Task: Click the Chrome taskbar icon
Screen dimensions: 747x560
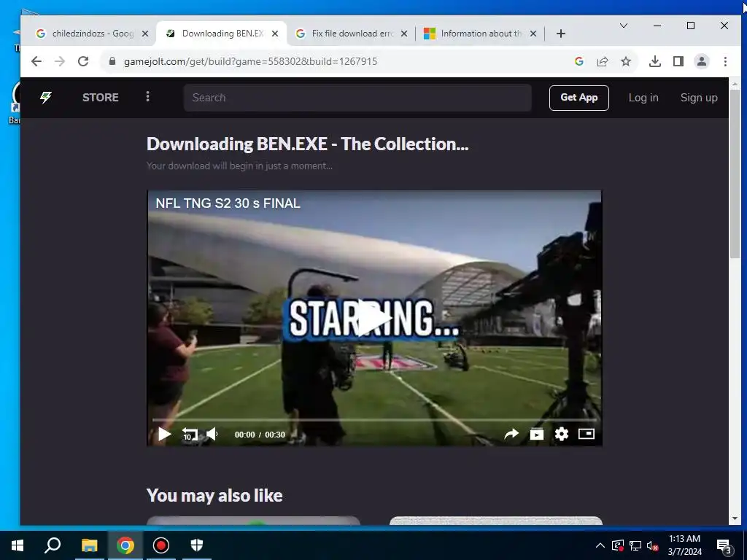Action: pos(125,545)
